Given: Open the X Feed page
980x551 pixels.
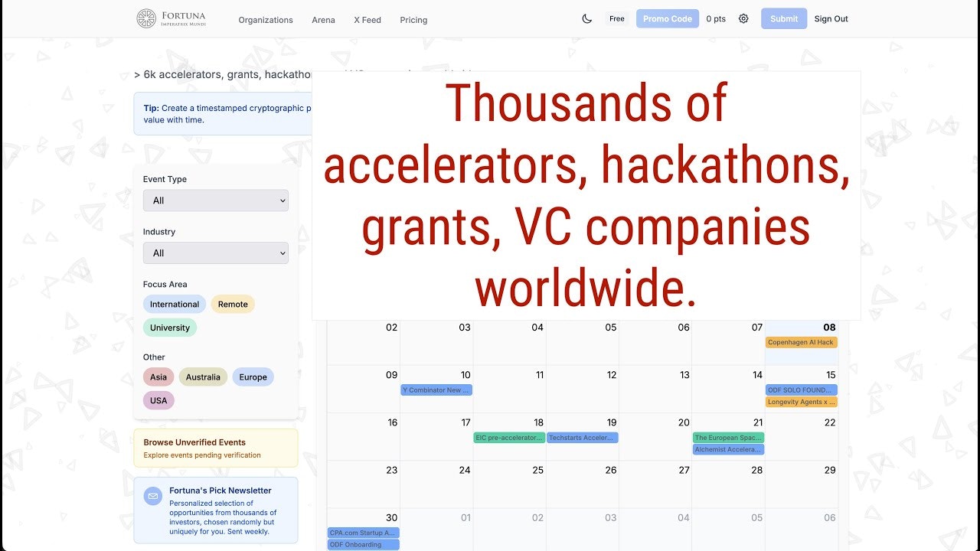Looking at the screenshot, I should coord(367,20).
